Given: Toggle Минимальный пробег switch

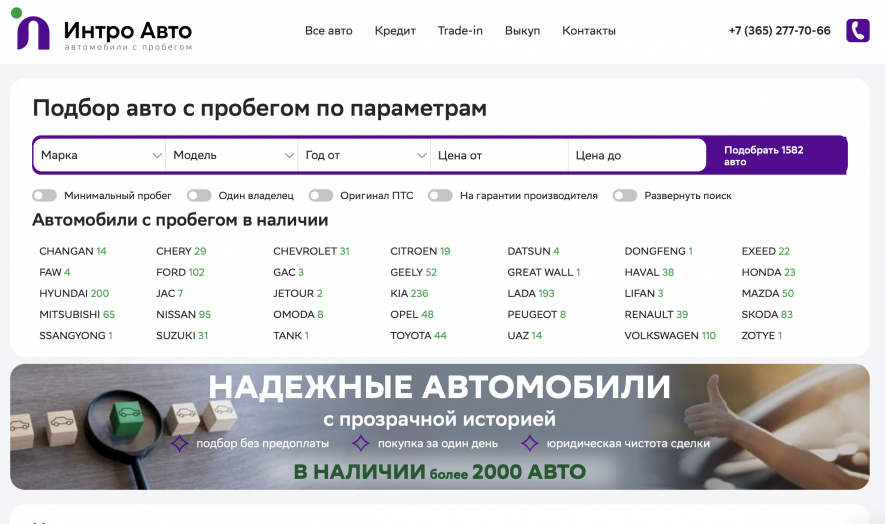Looking at the screenshot, I should (x=45, y=195).
